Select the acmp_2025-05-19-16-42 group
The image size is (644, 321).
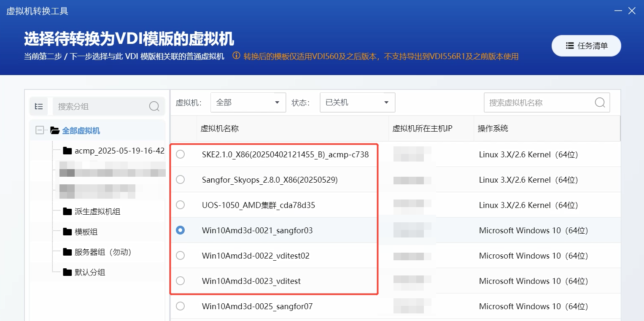[x=119, y=151]
